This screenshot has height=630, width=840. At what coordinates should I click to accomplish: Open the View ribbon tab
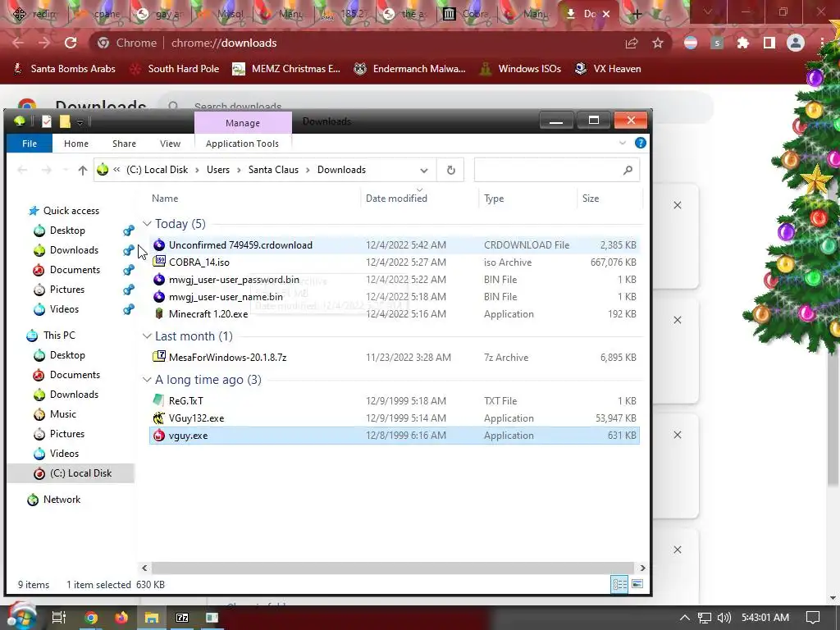click(x=170, y=143)
